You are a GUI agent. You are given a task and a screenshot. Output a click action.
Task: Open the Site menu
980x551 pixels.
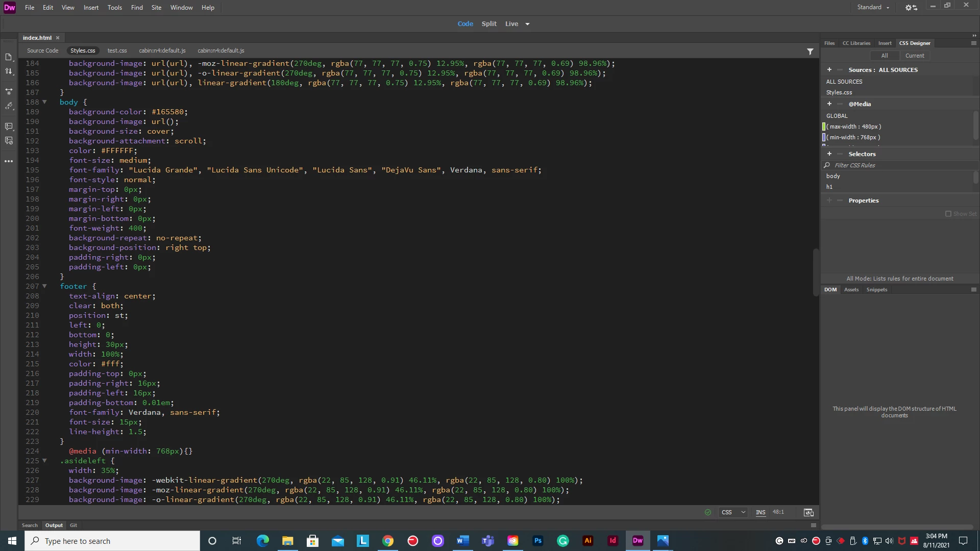[156, 8]
